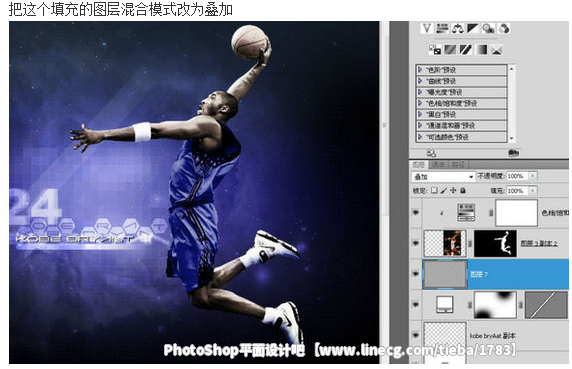Add a Channel Mixer adjustment icon
The image size is (572, 369).
[504, 28]
